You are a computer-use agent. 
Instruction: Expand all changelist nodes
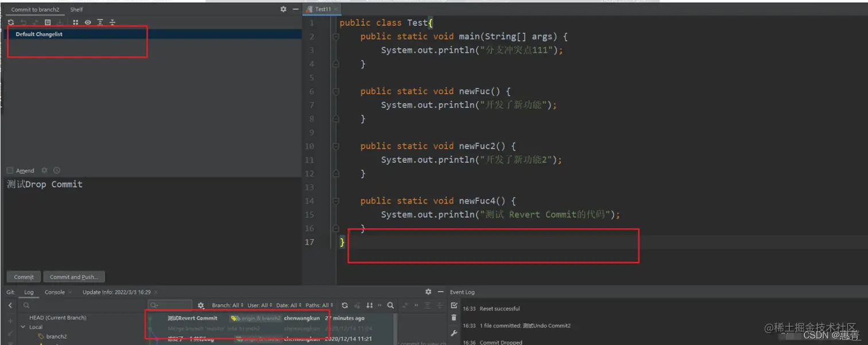point(100,22)
